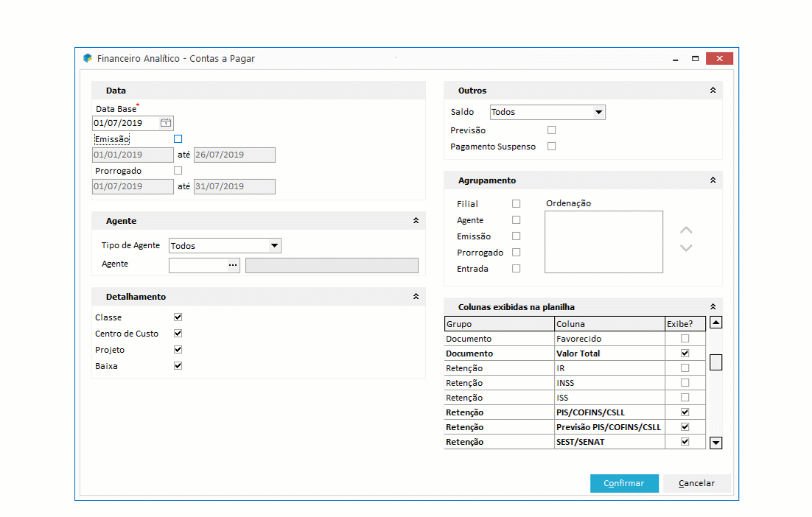Click the Emissão start date field

[x=133, y=155]
